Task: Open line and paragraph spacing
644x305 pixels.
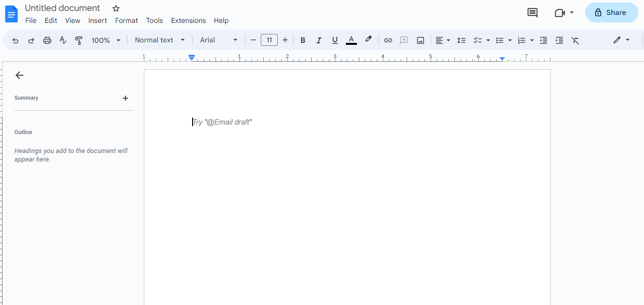Action: click(x=461, y=40)
